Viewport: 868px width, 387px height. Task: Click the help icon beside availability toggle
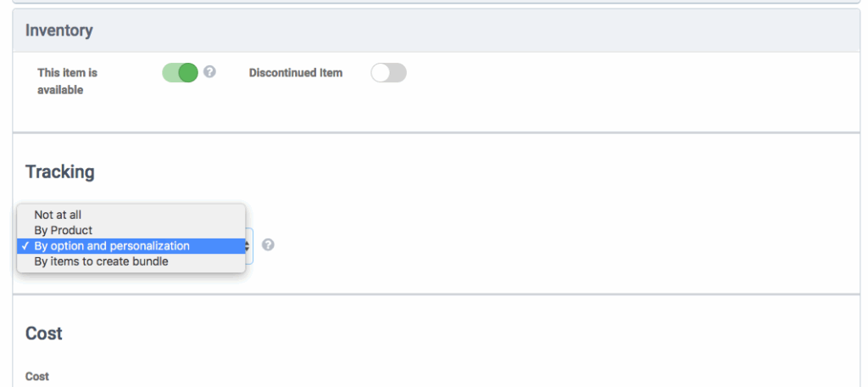(x=209, y=72)
